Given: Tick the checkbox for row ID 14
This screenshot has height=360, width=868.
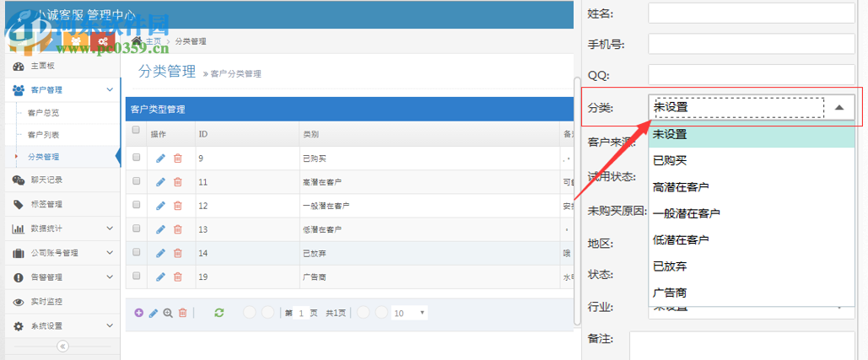Looking at the screenshot, I should (136, 251).
